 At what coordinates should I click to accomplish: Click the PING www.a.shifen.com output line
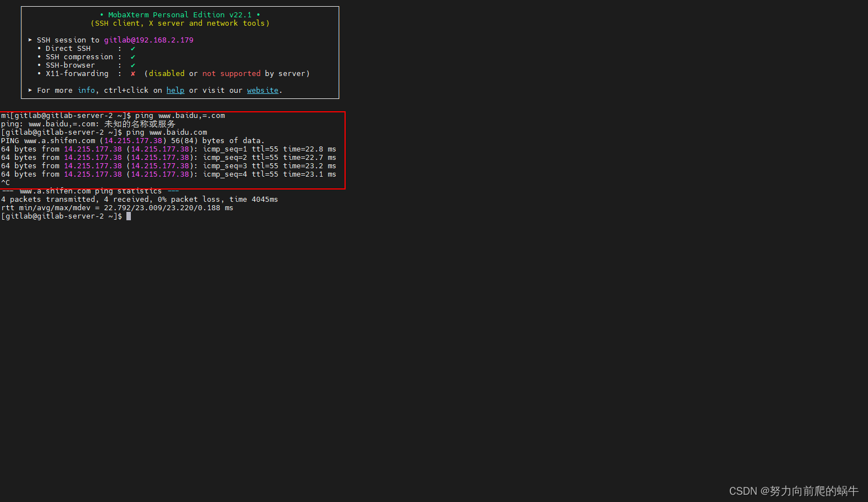[x=133, y=141]
